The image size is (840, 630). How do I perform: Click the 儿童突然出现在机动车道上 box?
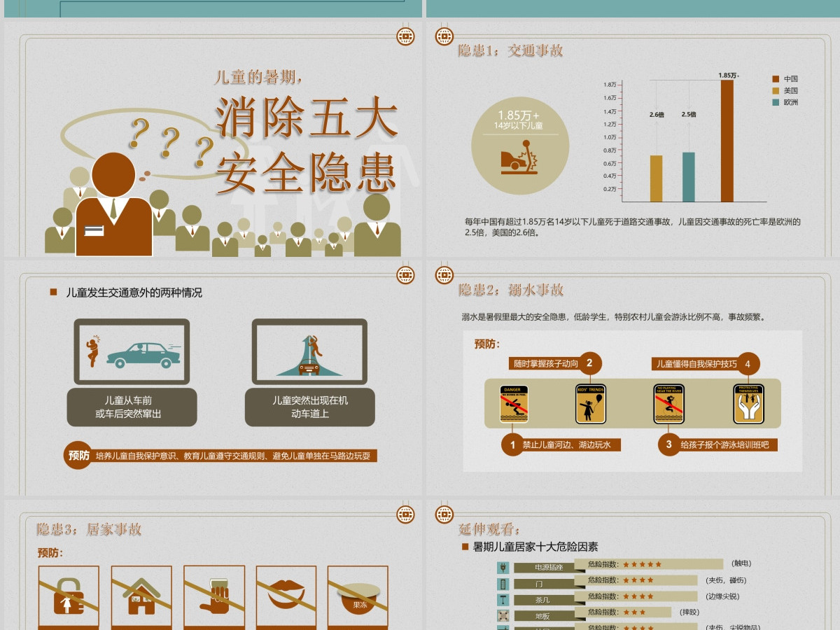[x=309, y=407]
